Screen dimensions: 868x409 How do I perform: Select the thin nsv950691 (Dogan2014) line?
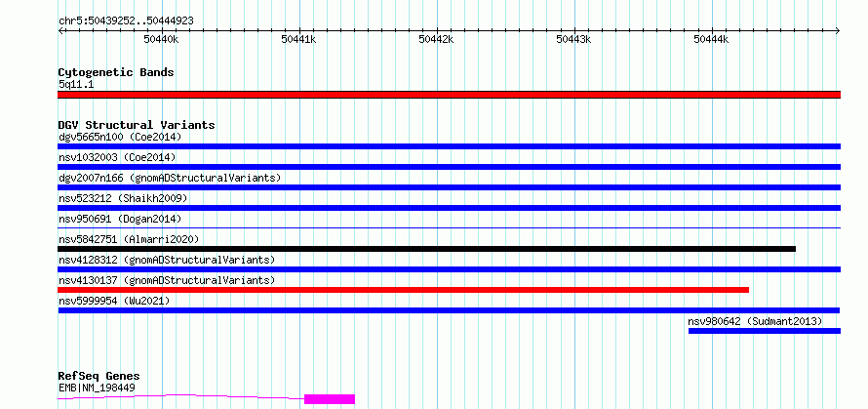coord(449,227)
